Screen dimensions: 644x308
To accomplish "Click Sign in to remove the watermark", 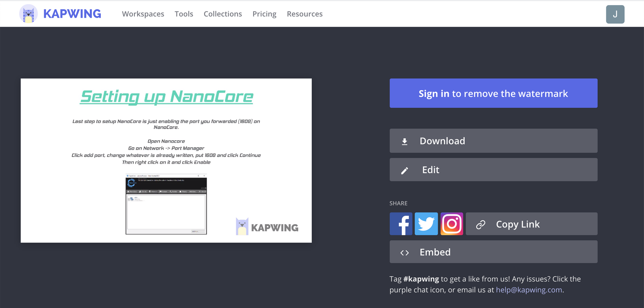I will pyautogui.click(x=493, y=93).
